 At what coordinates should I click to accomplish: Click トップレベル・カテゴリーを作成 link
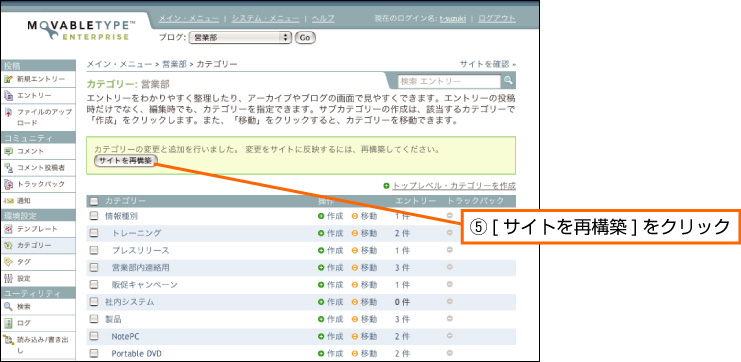pos(454,186)
